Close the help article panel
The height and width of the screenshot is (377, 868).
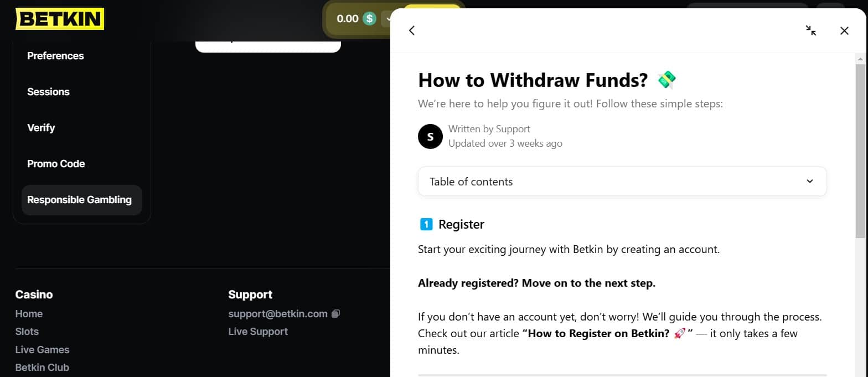844,30
